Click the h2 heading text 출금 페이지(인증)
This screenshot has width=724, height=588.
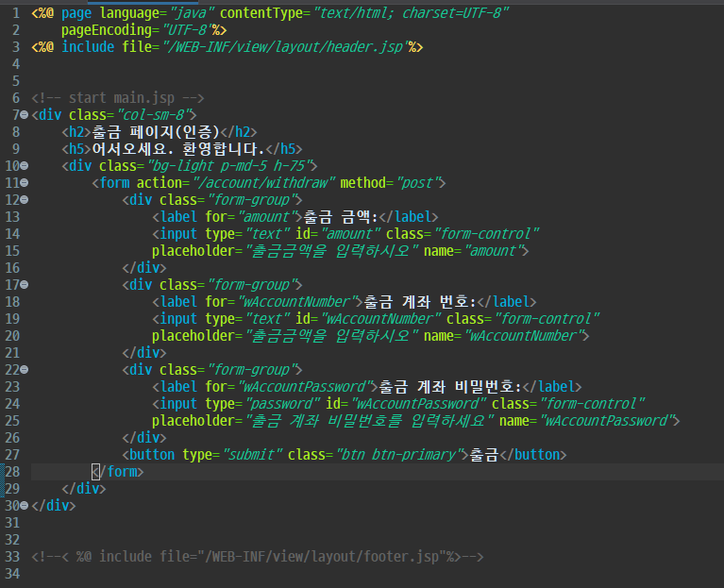(x=156, y=132)
